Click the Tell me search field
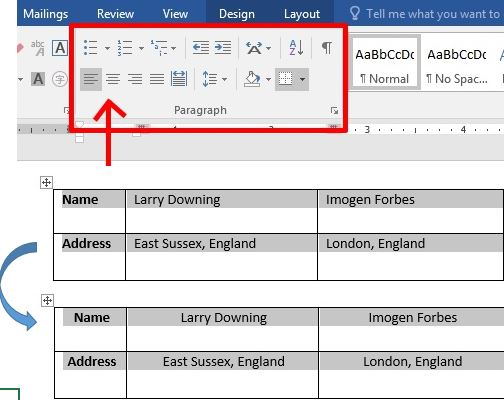Image resolution: width=504 pixels, height=400 pixels. (x=433, y=14)
